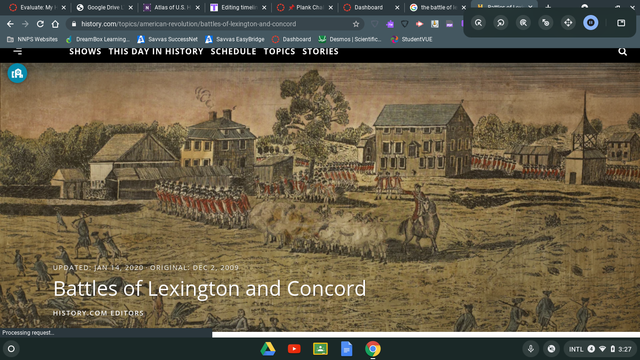Viewport: 640px width, 360px height.
Task: Switch to the Google Drive tab
Action: point(105,7)
